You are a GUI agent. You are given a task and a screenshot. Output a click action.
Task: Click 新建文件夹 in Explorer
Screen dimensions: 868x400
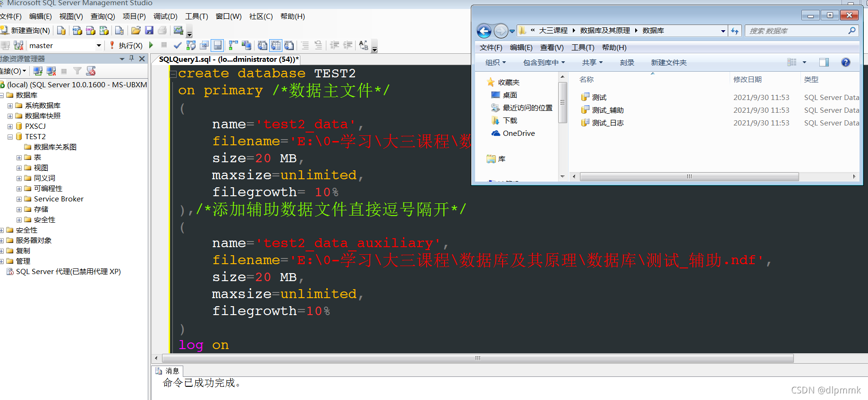coord(669,63)
